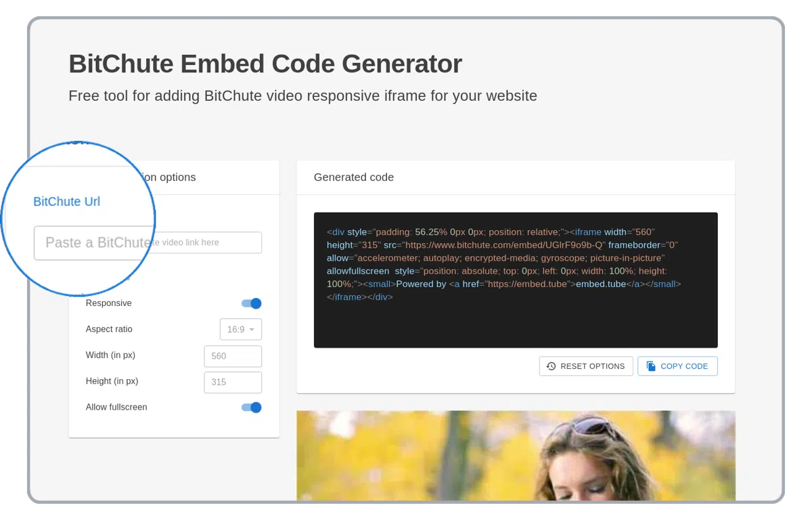Focus the Height (in px) field
This screenshot has width=812, height=520.
[233, 382]
